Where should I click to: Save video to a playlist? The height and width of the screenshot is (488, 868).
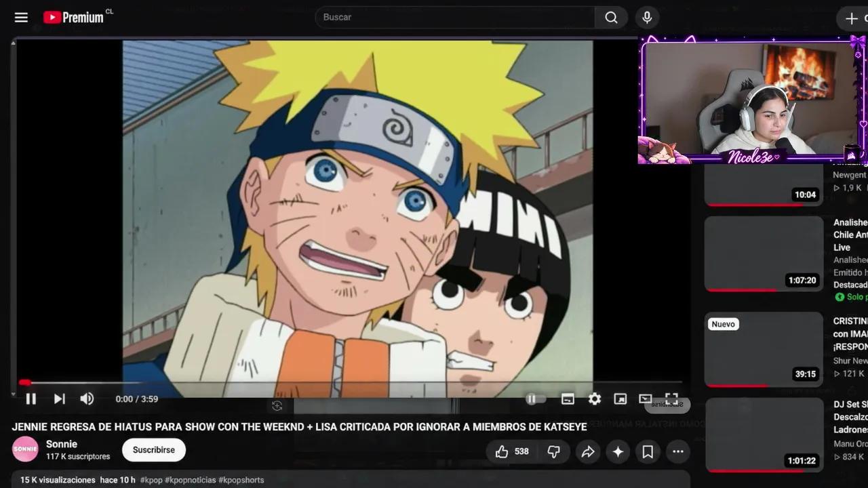[648, 451]
